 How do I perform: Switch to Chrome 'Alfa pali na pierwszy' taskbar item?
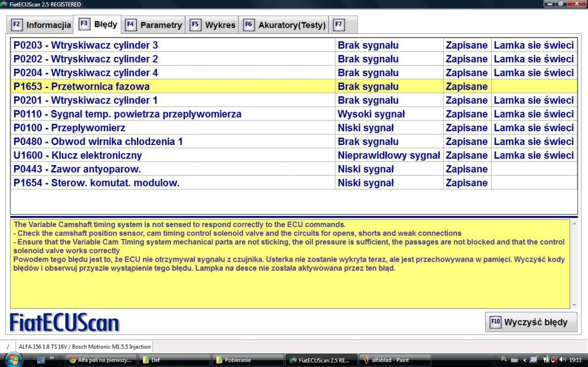[101, 360]
